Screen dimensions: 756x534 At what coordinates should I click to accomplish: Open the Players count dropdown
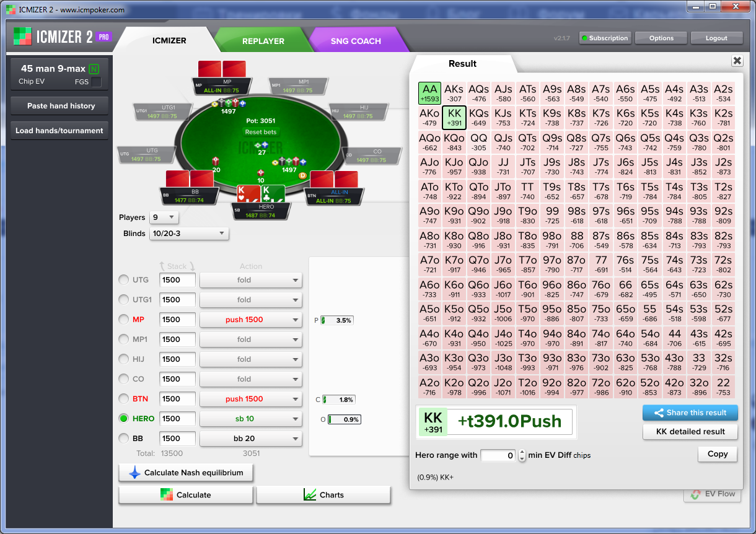164,217
